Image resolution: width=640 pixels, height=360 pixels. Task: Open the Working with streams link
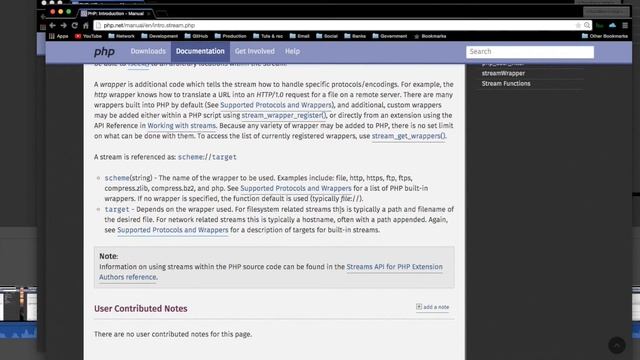point(182,126)
